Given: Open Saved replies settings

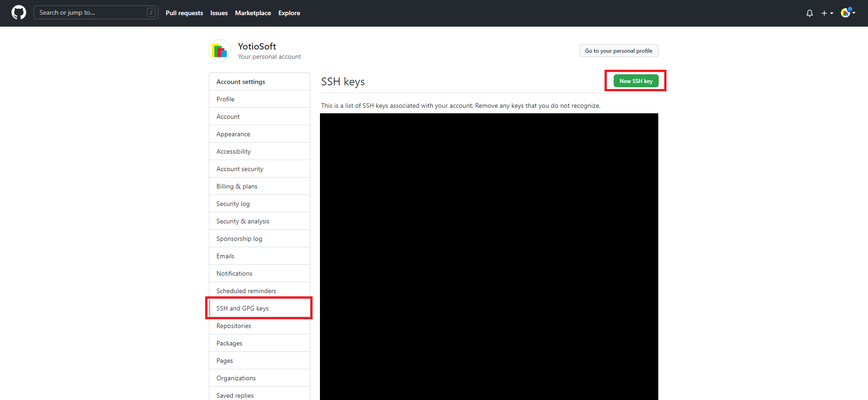Looking at the screenshot, I should (259, 394).
